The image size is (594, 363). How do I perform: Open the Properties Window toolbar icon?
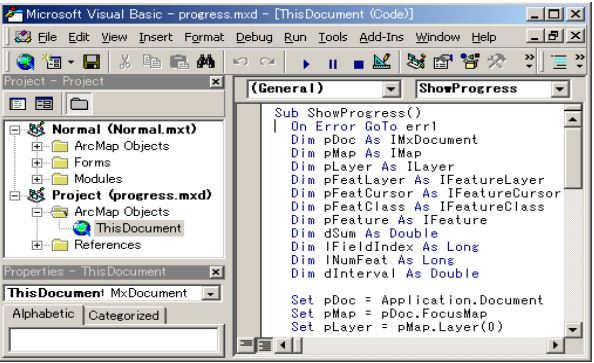443,61
